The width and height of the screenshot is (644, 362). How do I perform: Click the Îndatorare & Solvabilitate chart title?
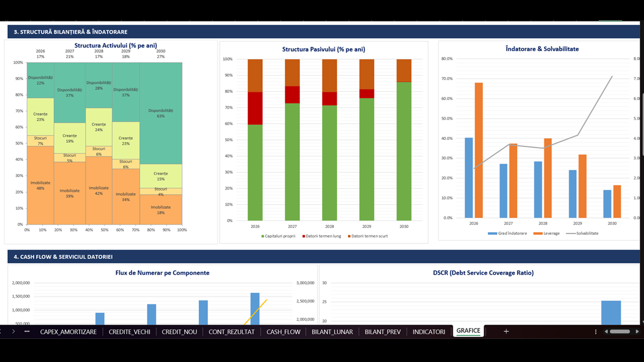[542, 49]
